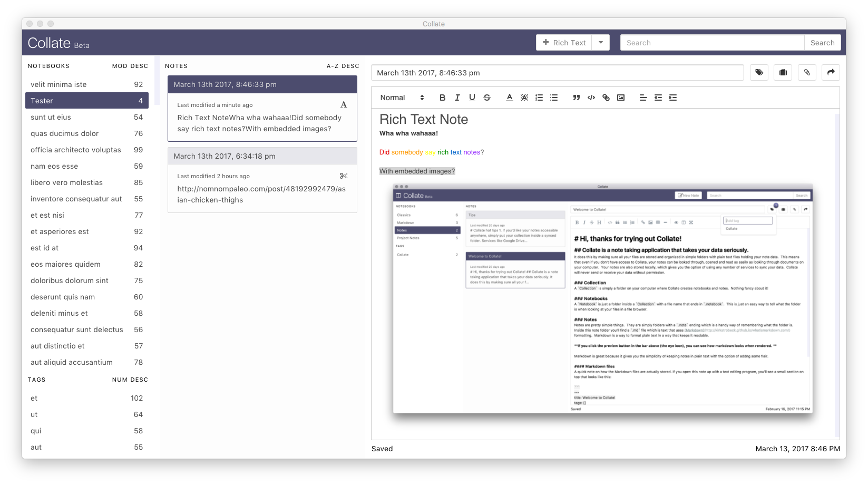Open the text color picker
This screenshot has width=868, height=485.
tap(509, 98)
